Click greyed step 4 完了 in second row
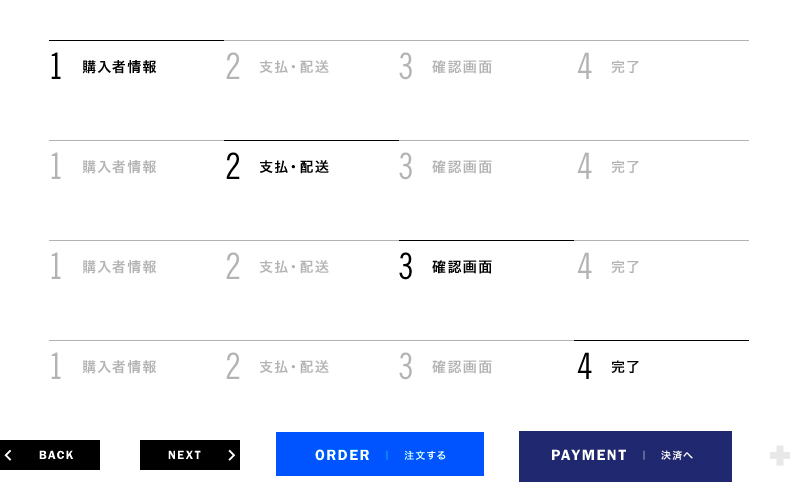Viewport: 800px width, 500px height. (x=608, y=167)
